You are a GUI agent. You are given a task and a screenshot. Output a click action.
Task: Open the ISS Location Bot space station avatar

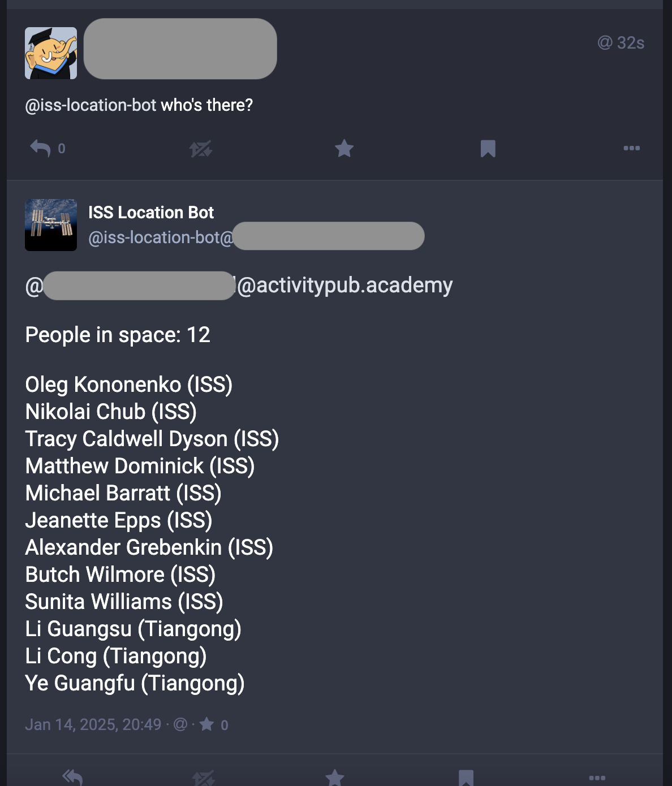(x=51, y=225)
